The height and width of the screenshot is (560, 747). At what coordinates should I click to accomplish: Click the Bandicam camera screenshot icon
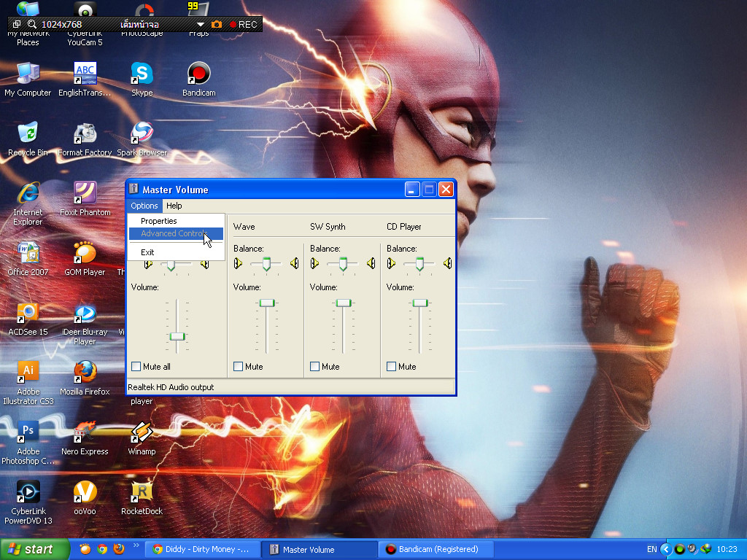[217, 25]
